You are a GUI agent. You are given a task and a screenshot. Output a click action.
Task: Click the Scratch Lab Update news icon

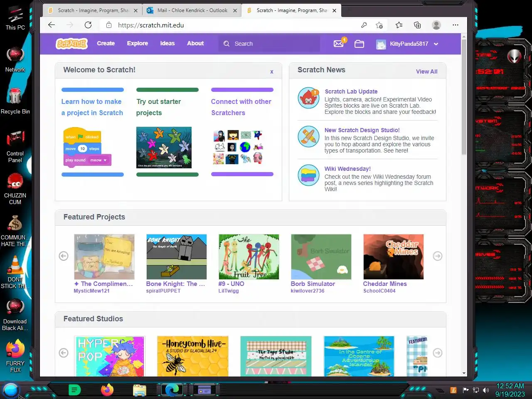point(309,98)
